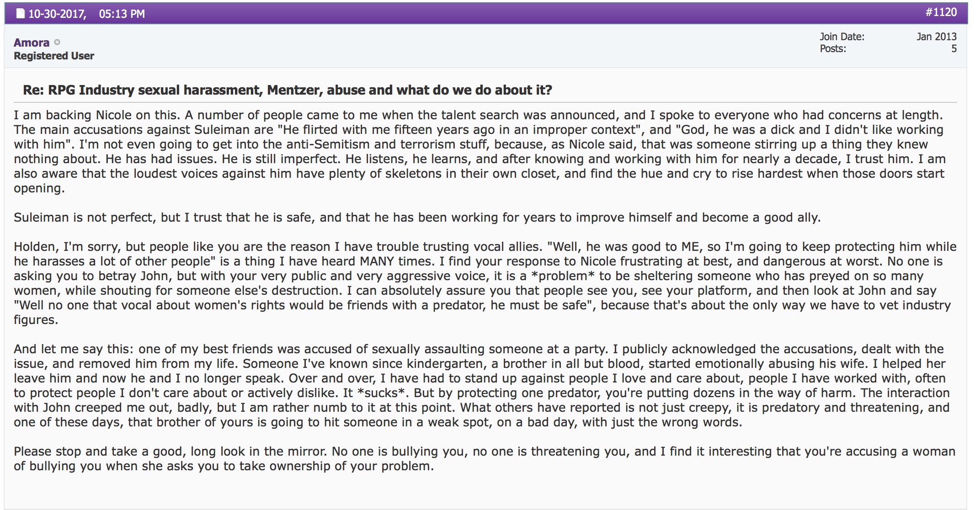Click the Registered User title label
The image size is (980, 510).
coord(54,56)
